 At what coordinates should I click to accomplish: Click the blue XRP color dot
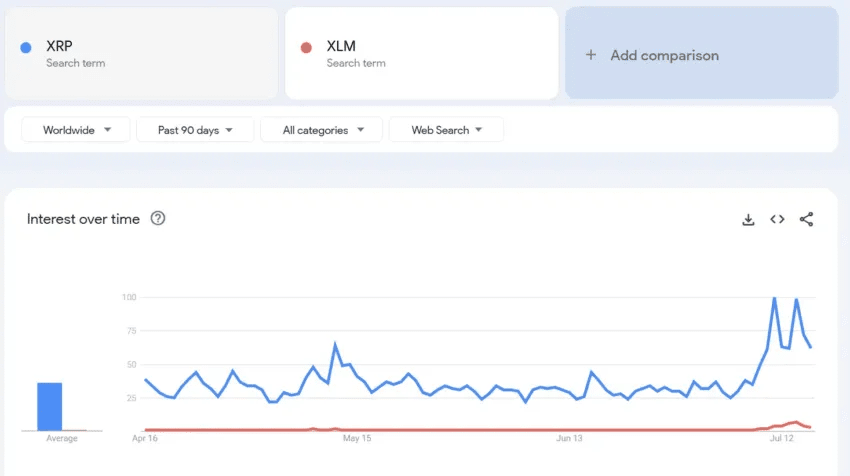(x=25, y=48)
